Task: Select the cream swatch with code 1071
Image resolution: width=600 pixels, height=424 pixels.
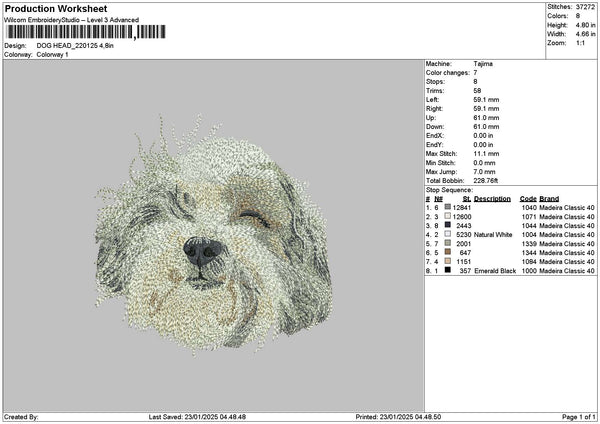Action: [x=447, y=216]
